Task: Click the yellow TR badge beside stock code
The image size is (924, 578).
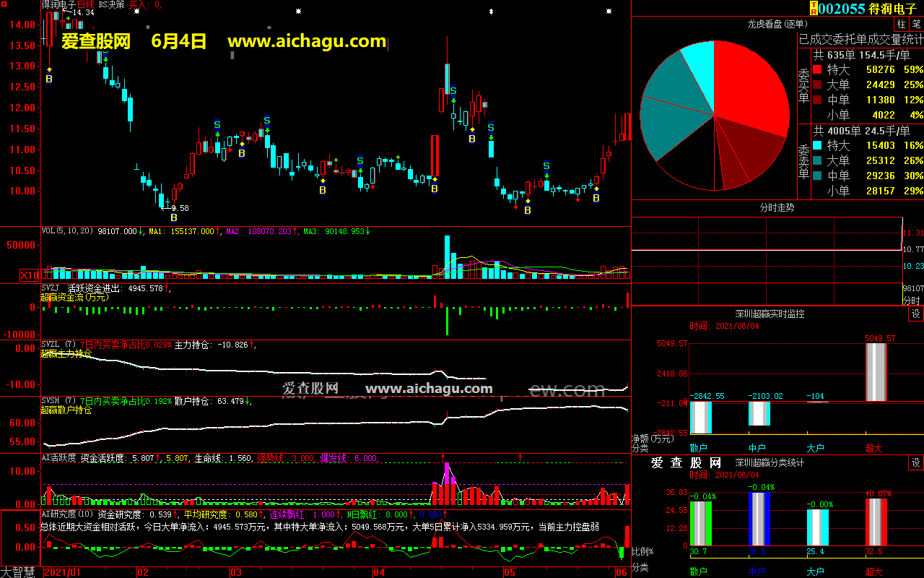Action: (814, 8)
